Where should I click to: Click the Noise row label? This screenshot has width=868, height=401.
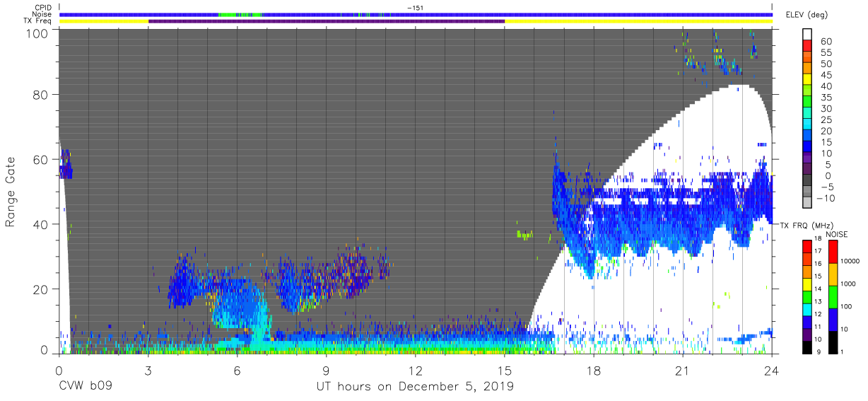(x=42, y=14)
